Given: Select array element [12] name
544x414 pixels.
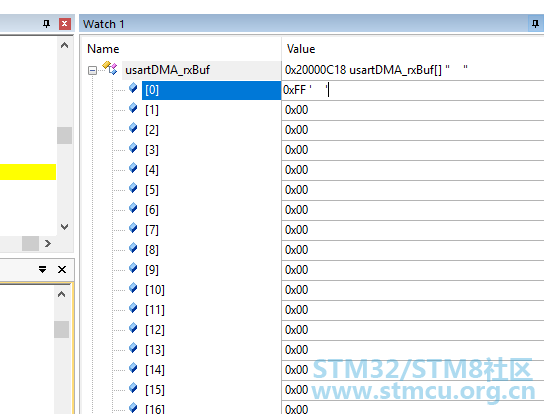Looking at the screenshot, I should tap(155, 330).
